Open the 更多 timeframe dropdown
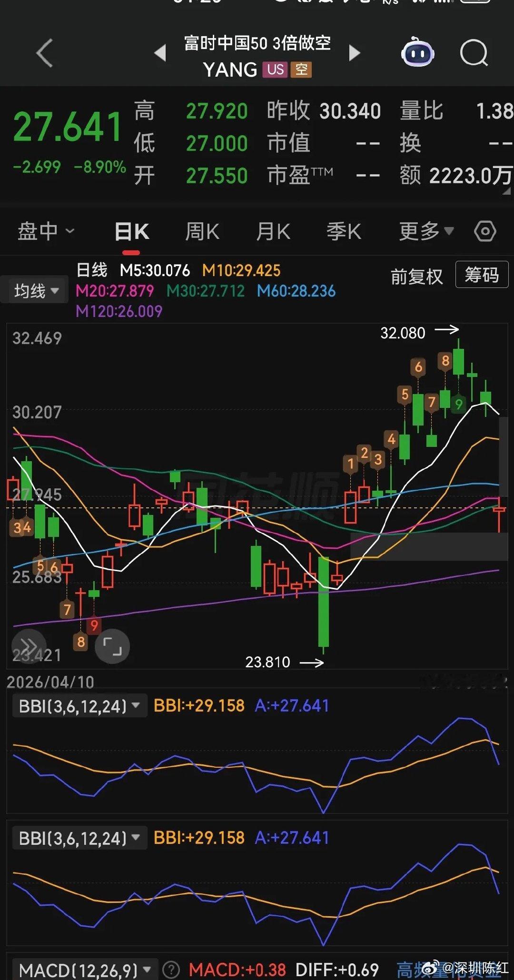514x980 pixels. [x=426, y=232]
